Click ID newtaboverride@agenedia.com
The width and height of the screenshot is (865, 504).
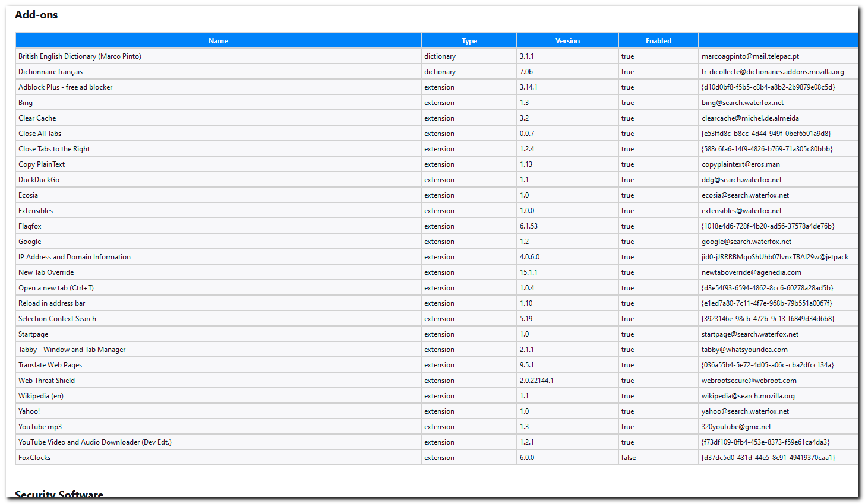pos(752,272)
